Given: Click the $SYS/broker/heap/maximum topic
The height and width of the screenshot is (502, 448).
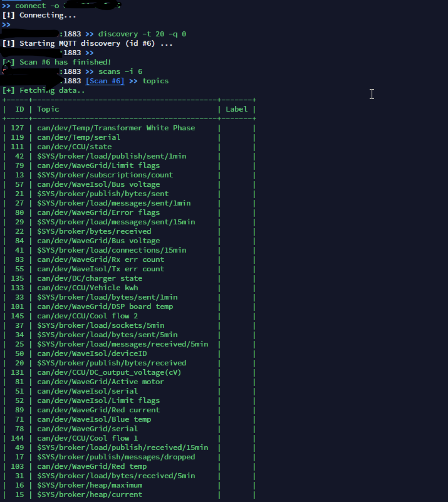Looking at the screenshot, I should [90, 485].
